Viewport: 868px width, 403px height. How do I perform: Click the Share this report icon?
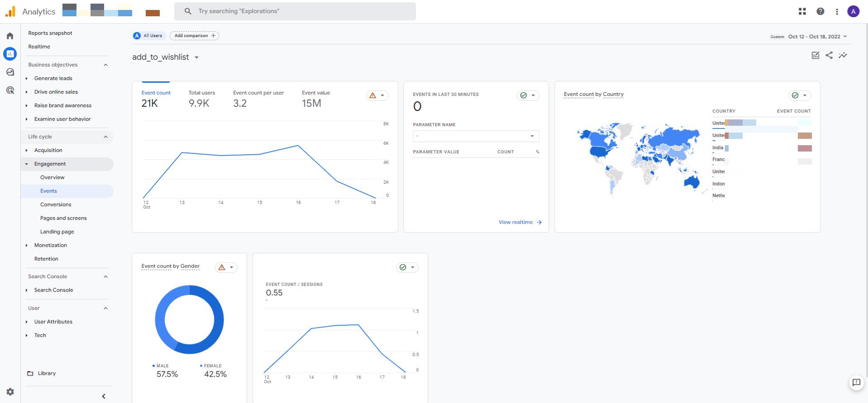point(829,55)
